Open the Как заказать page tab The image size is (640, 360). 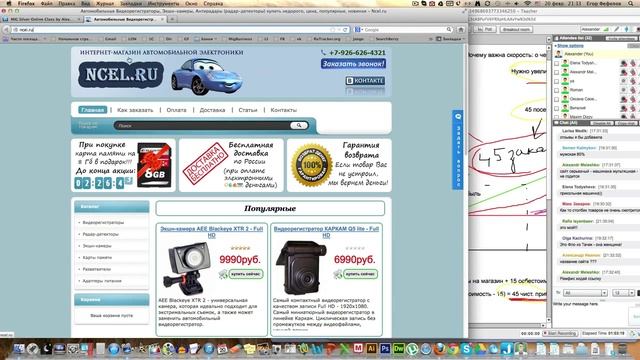pos(135,110)
